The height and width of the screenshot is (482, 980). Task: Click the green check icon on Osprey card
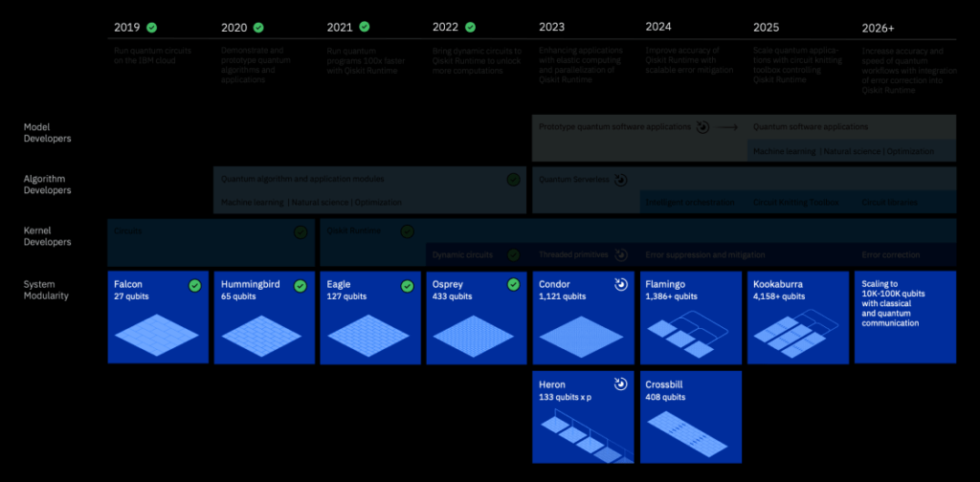[x=514, y=285]
